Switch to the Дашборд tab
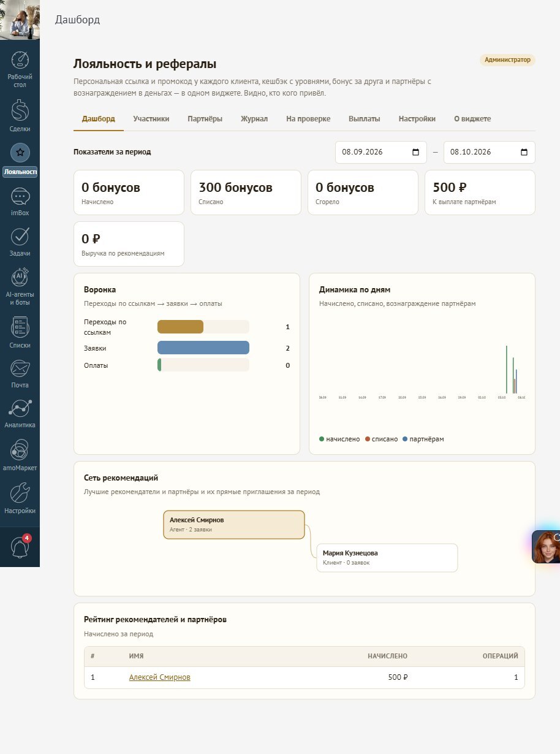Screen dimensions: 560x754 (x=99, y=119)
